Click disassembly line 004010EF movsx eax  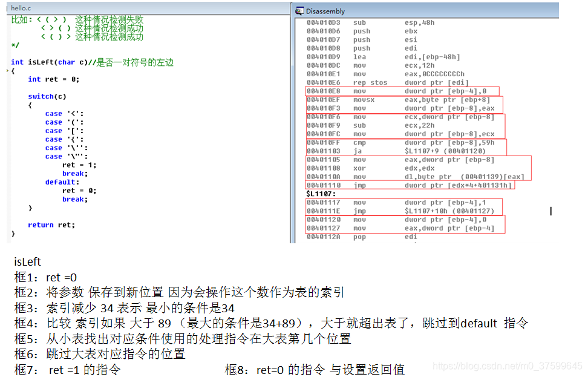coord(398,100)
